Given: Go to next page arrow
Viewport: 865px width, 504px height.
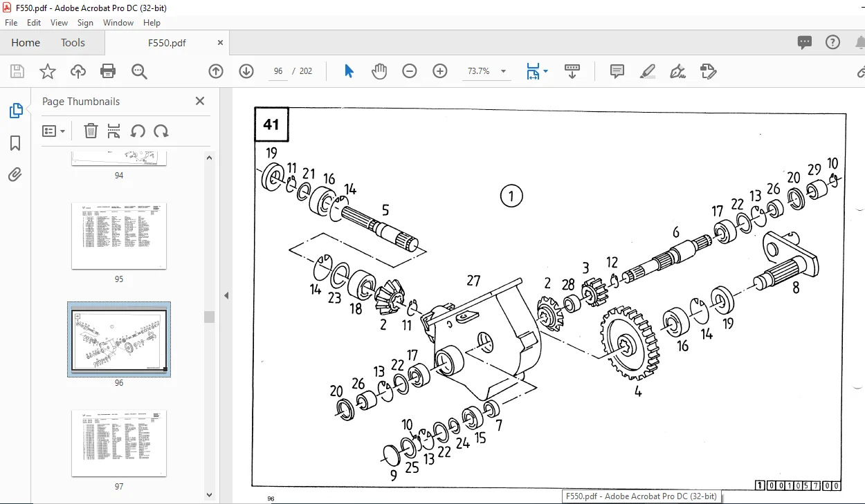Looking at the screenshot, I should pyautogui.click(x=246, y=71).
